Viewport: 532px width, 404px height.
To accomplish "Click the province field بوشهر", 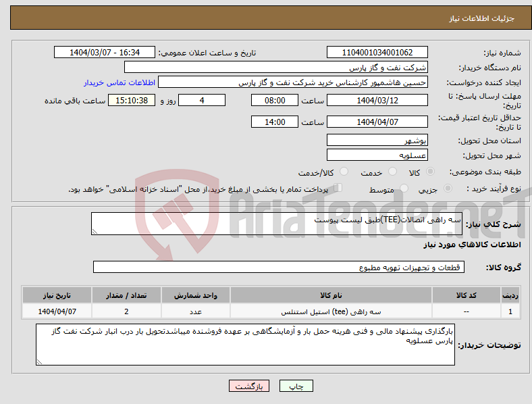I will 377,140.
